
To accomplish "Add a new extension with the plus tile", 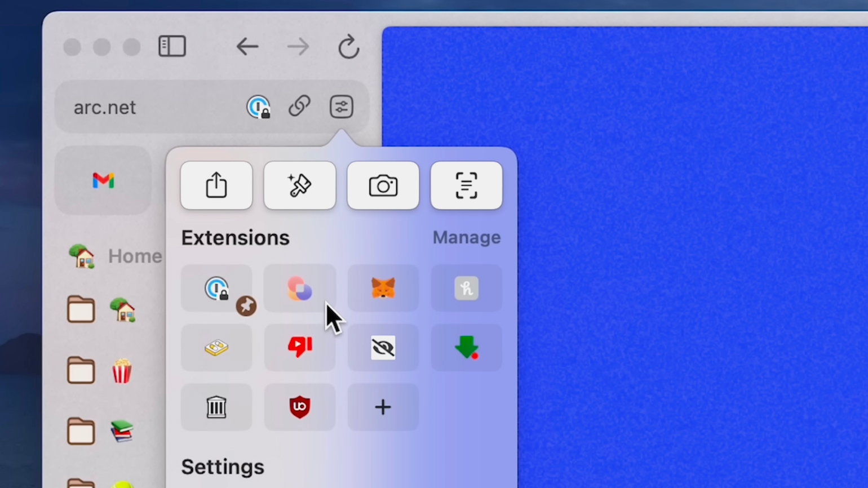I will click(x=383, y=407).
